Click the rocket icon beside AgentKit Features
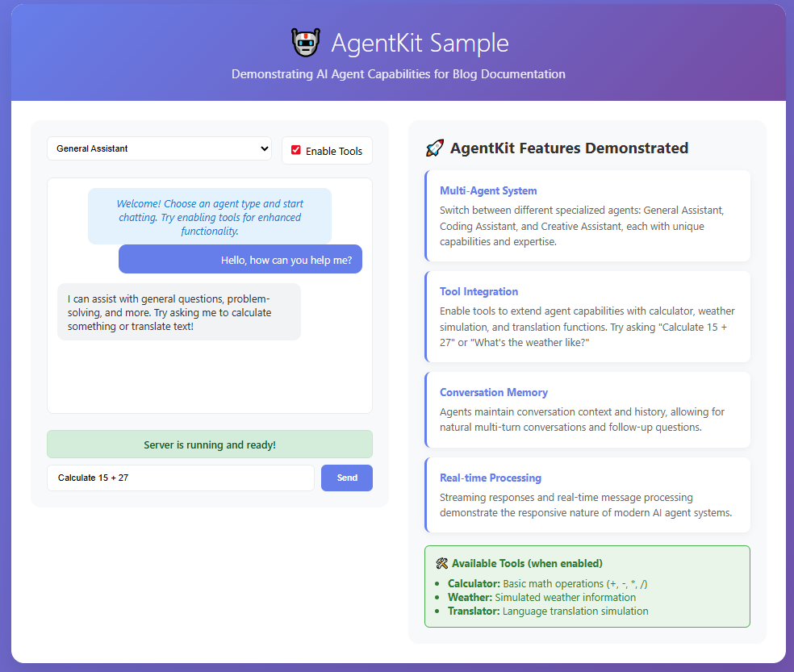 click(x=434, y=148)
